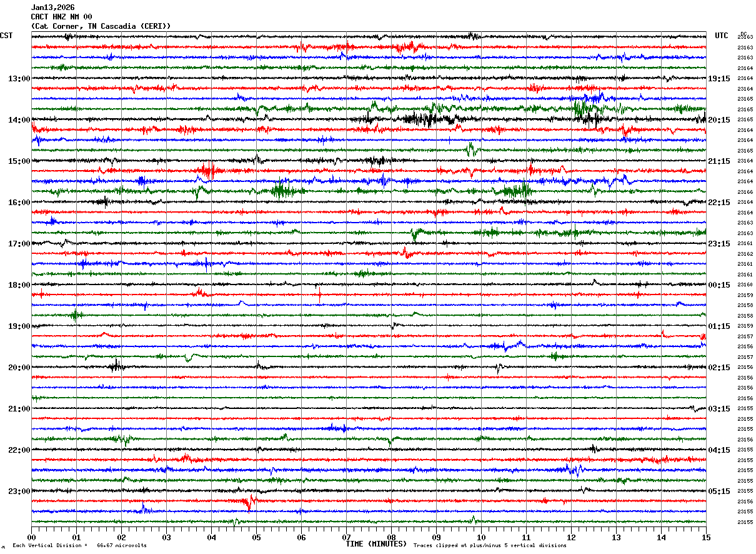Click minute tick label '04' on time axis
The image size is (756, 554).
pos(211,537)
